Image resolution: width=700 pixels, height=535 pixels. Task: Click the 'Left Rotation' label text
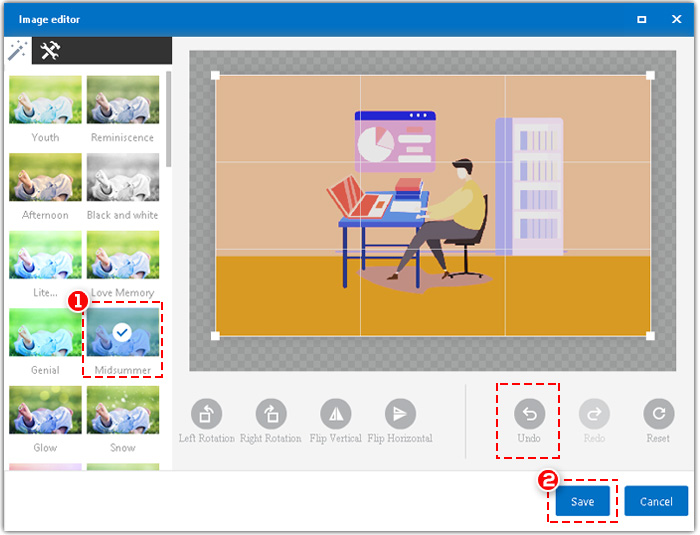click(x=207, y=439)
